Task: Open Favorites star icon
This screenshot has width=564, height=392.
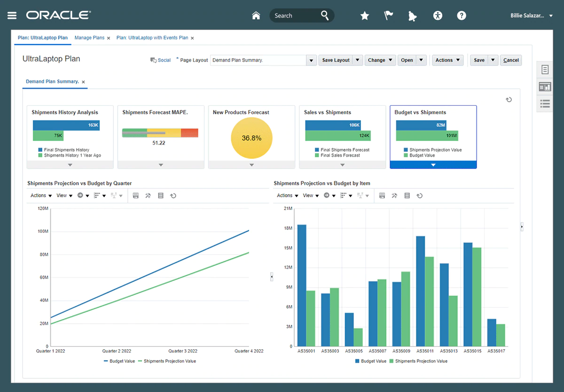Action: coord(365,16)
